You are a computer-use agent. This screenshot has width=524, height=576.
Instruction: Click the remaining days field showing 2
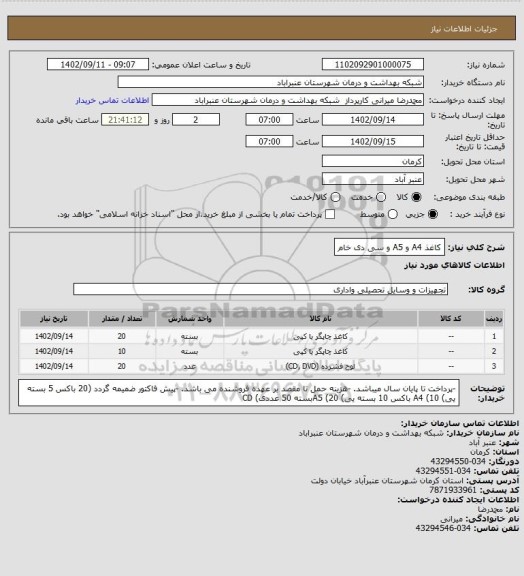tap(196, 120)
